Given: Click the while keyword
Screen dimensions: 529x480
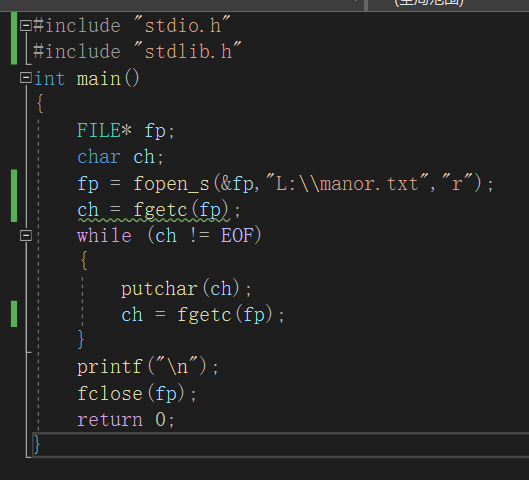Looking at the screenshot, I should point(104,235).
